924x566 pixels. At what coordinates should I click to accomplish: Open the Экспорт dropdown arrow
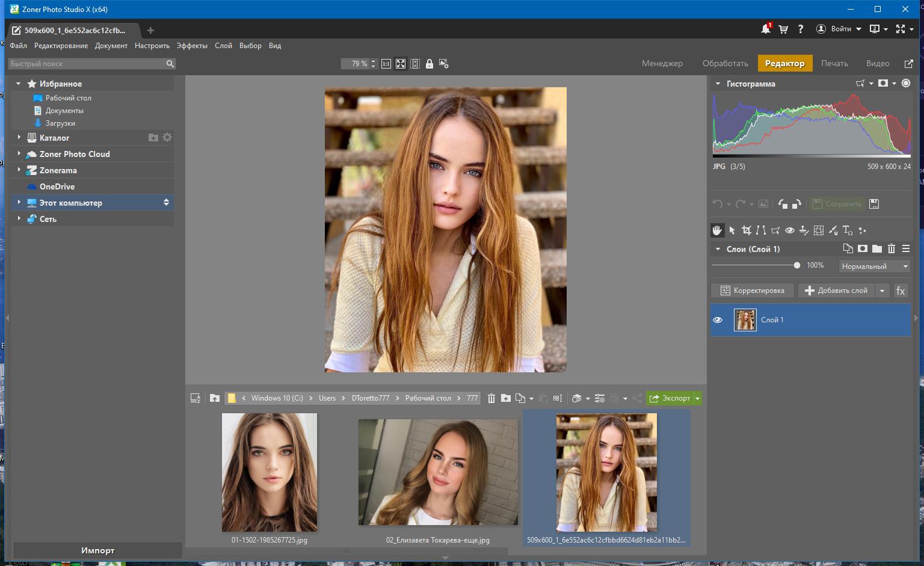click(698, 398)
